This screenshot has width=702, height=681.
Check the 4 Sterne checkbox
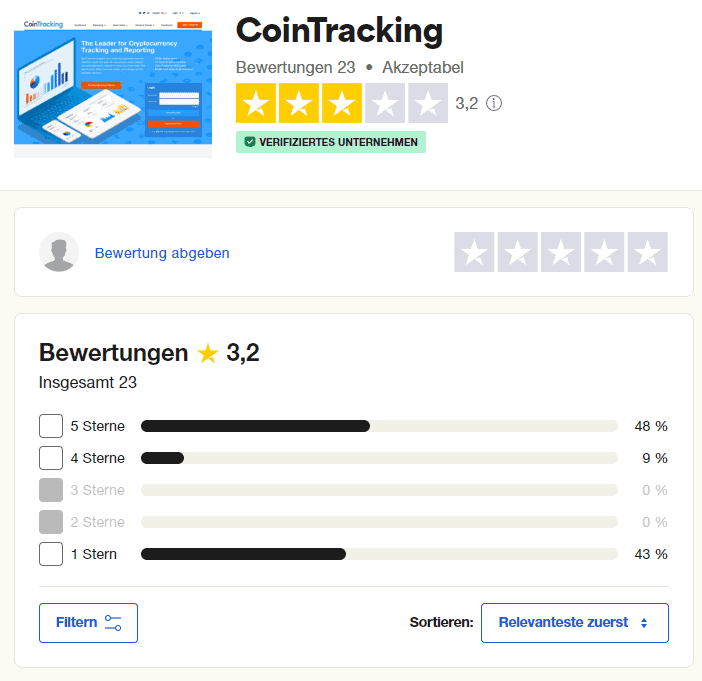point(51,458)
